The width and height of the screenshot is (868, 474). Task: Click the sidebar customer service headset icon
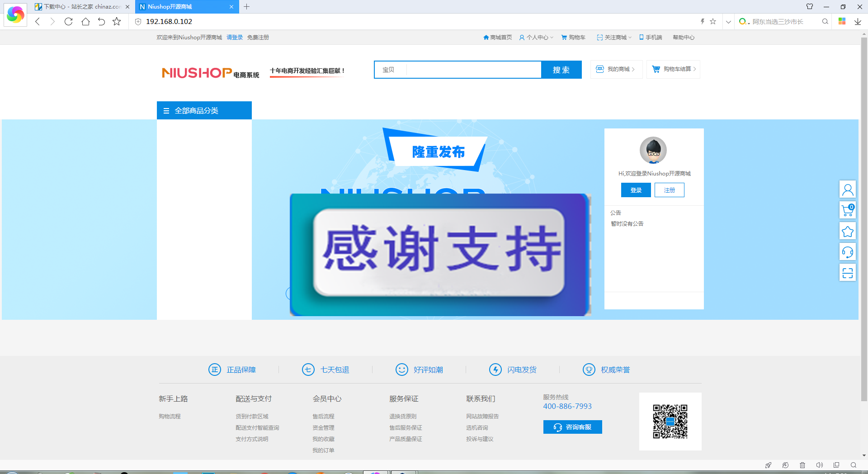tap(848, 252)
